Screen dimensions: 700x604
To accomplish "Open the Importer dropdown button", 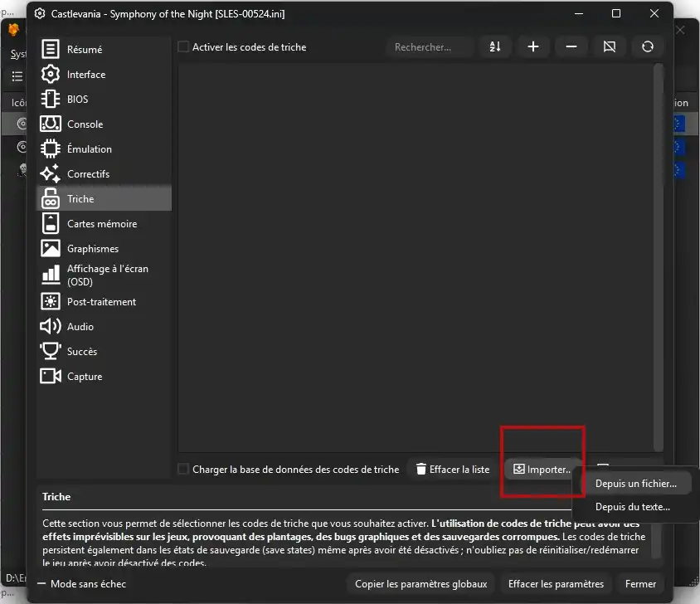I will tap(542, 470).
